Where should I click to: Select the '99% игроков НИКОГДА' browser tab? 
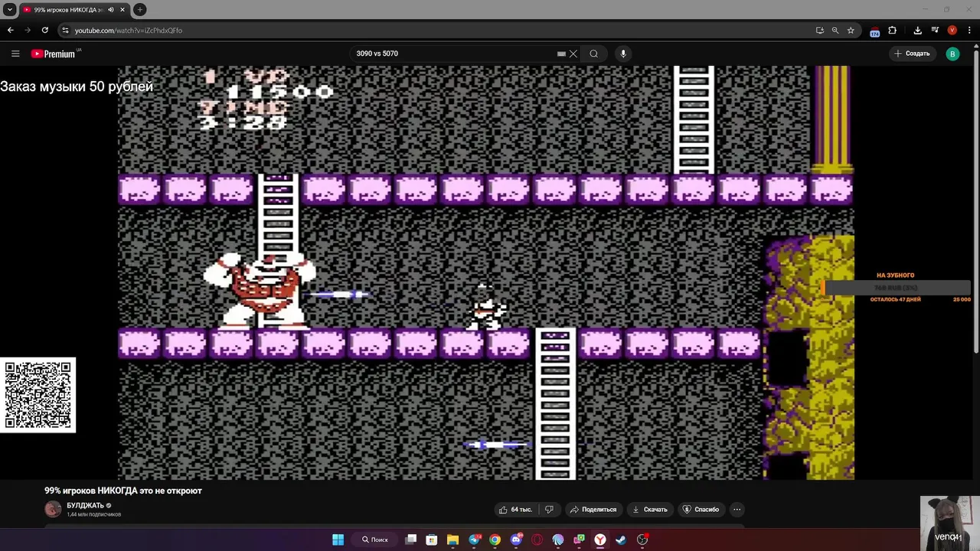[x=74, y=10]
